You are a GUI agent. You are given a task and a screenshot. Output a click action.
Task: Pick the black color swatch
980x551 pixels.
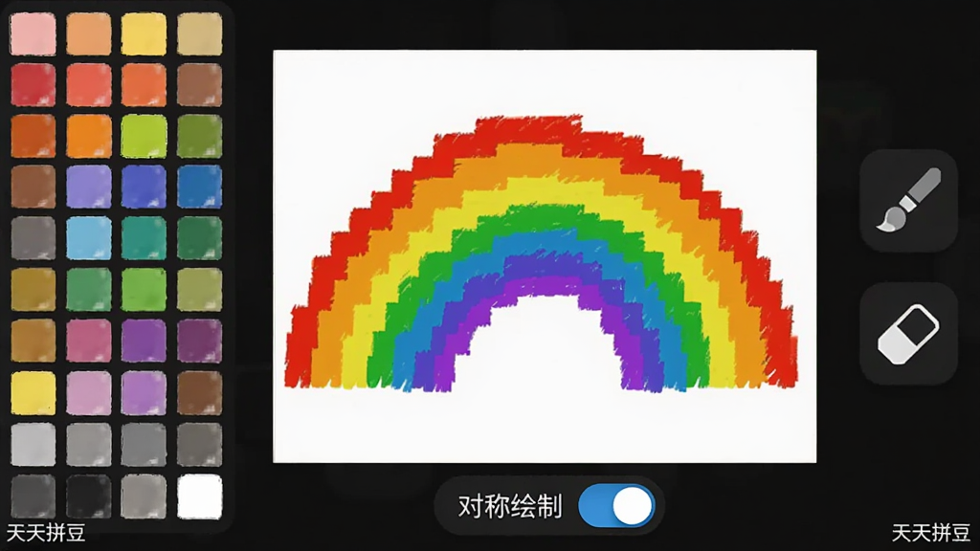coord(89,496)
